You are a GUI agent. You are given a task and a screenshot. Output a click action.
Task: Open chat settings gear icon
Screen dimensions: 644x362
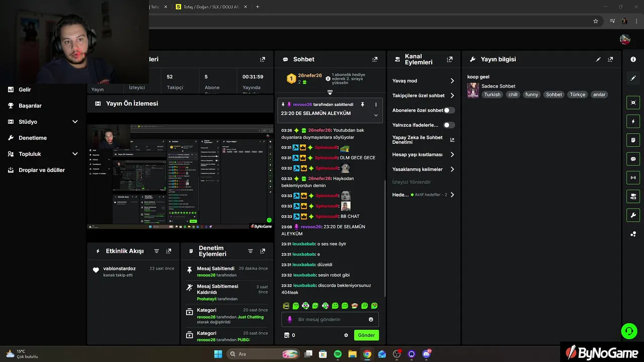(x=346, y=335)
